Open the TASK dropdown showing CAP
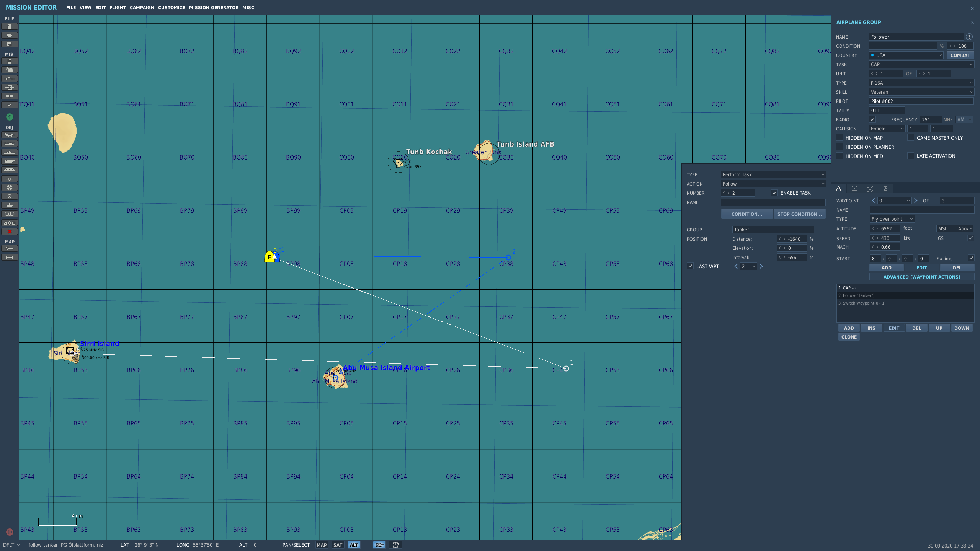The width and height of the screenshot is (980, 551). 921,64
